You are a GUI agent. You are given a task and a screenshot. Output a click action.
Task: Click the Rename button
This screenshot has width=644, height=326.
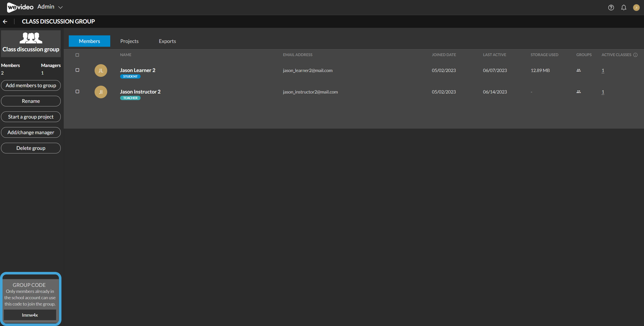[x=31, y=101]
